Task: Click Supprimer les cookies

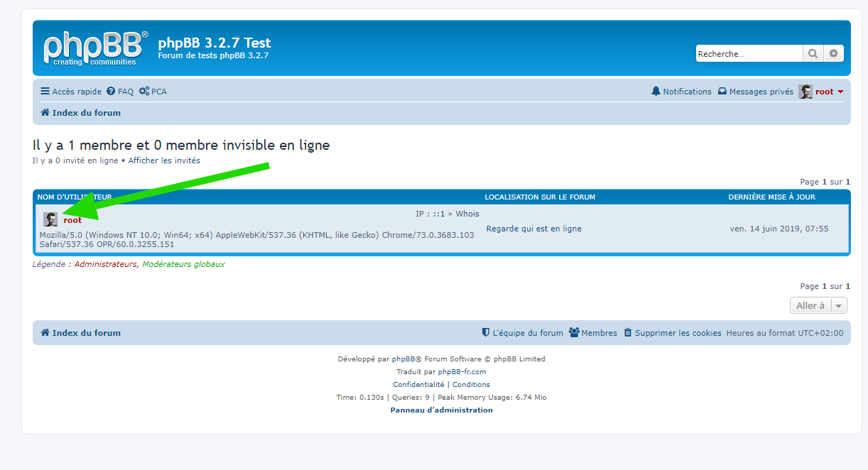Action: (x=672, y=333)
